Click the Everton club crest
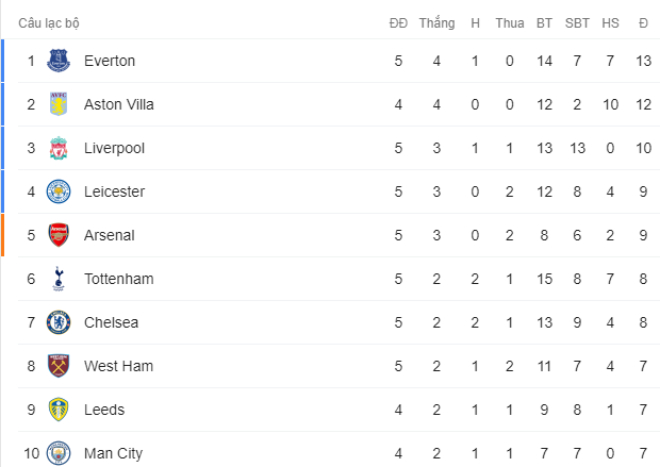The height and width of the screenshot is (467, 660). click(x=59, y=61)
